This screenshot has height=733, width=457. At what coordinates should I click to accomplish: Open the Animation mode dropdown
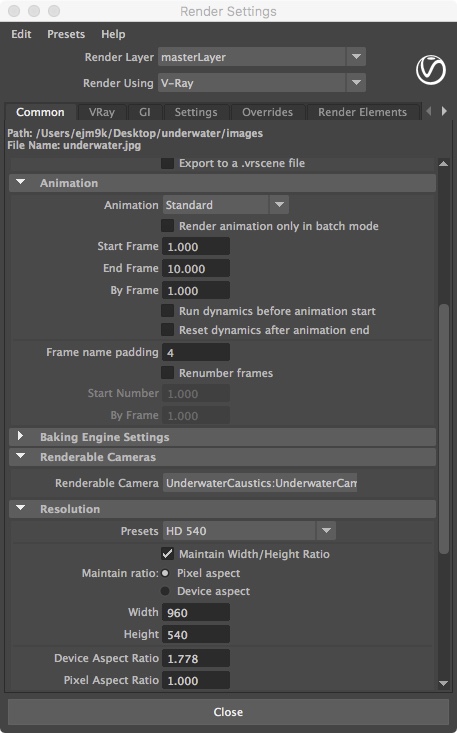pyautogui.click(x=226, y=205)
